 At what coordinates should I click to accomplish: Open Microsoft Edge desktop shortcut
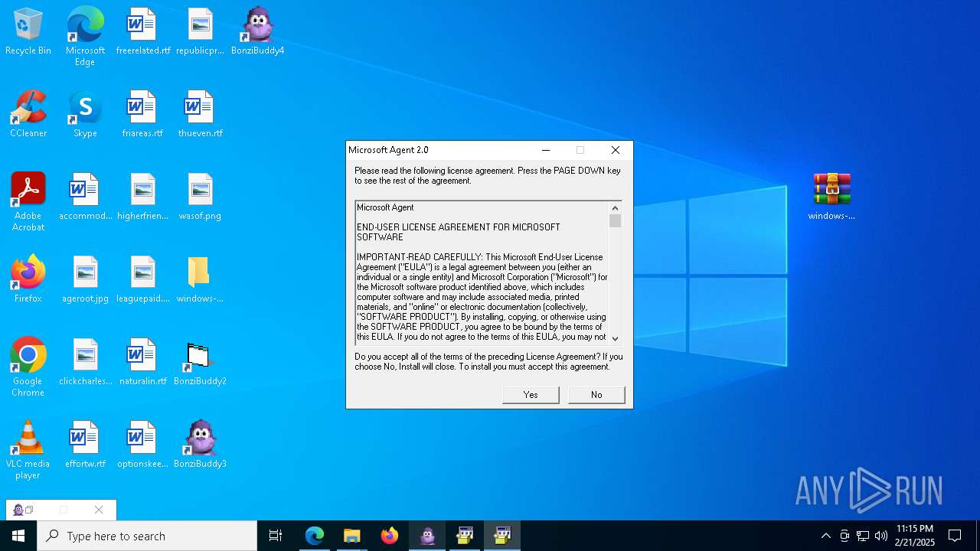[x=85, y=37]
